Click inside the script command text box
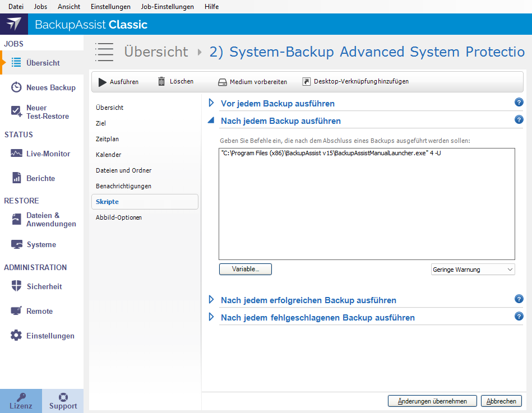The width and height of the screenshot is (532, 413). (367, 207)
